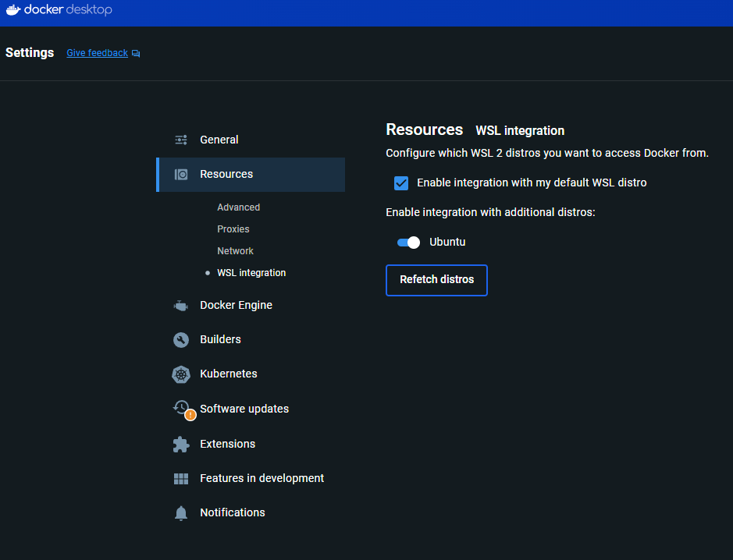Click the 'Resources' panel heading on right
Screen dimensions: 733x560
point(425,129)
